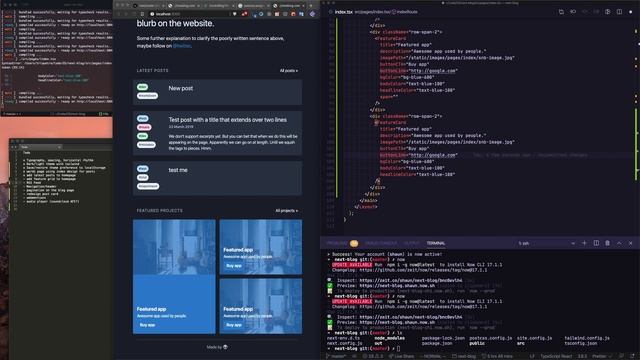Open the terminal shell selector dropdown

point(547,243)
